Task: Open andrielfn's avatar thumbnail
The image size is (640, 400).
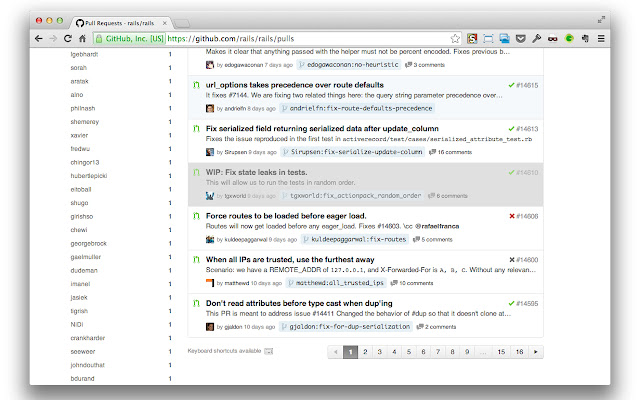Action: (210, 108)
